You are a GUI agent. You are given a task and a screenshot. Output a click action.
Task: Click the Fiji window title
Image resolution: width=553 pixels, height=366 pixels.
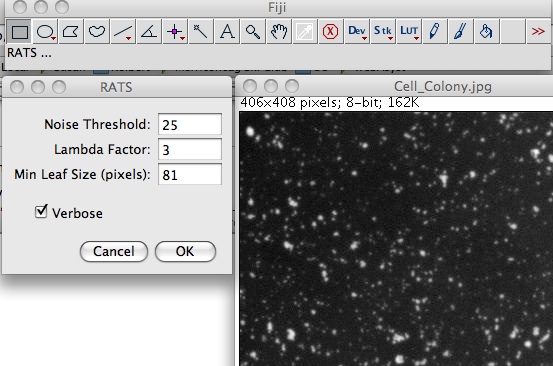click(x=277, y=7)
